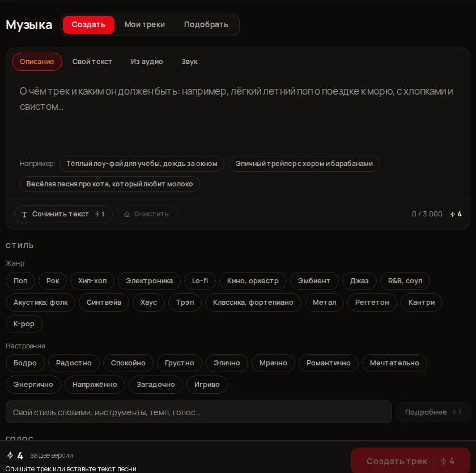Viewport: 476px width, 473px height.
Task: Pick the Эпично mood chip
Action: tap(227, 363)
